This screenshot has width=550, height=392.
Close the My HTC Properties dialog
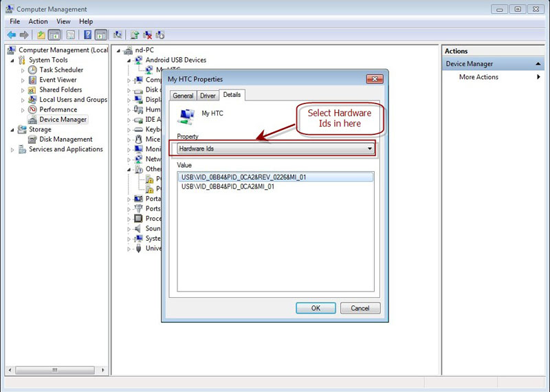click(x=375, y=79)
